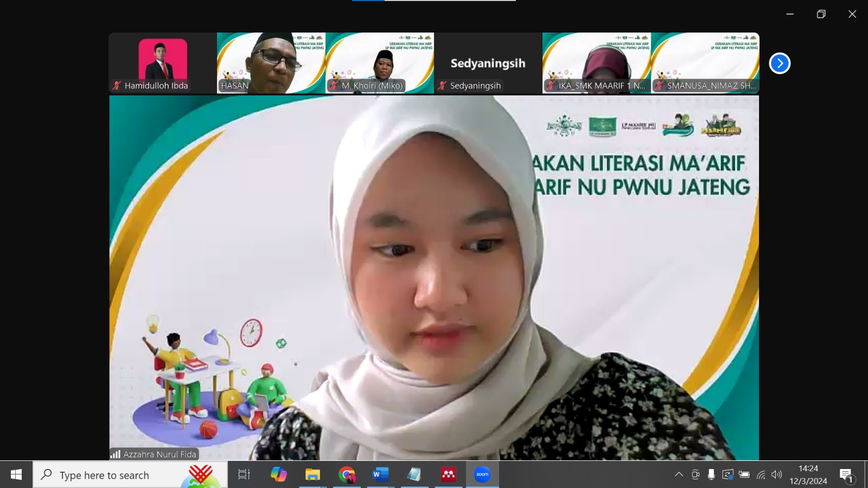The image size is (868, 488).
Task: Open volume control in system tray
Action: (x=777, y=474)
